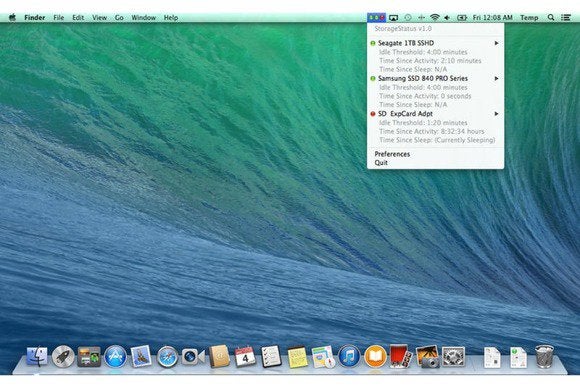Open the Window menu
This screenshot has width=580, height=388.
point(144,17)
